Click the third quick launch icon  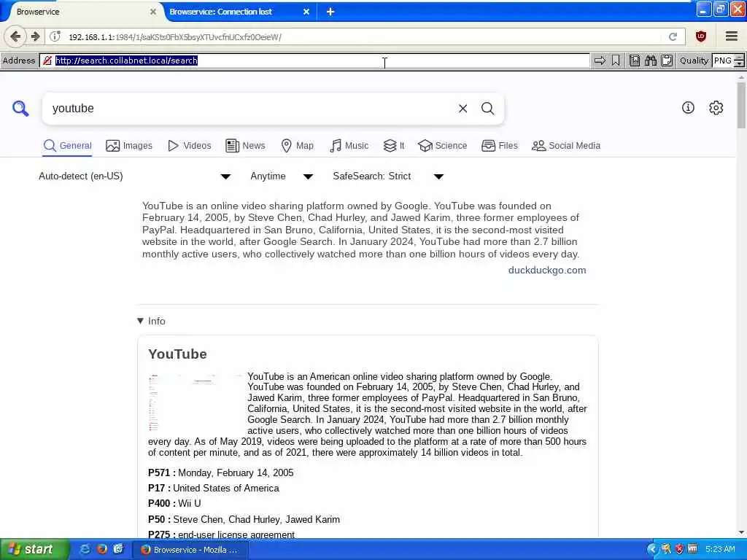[x=118, y=549]
